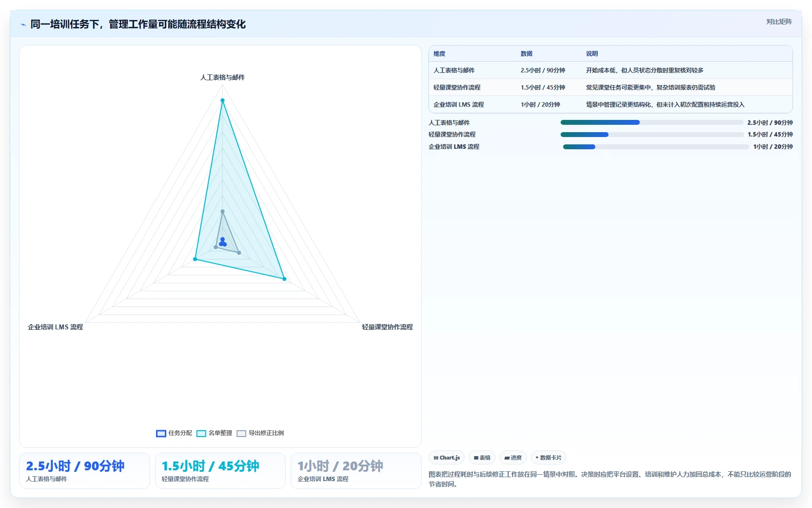812x508 pixels.
Task: Click the 名单整理 cyan legend swatch
Action: (201, 433)
